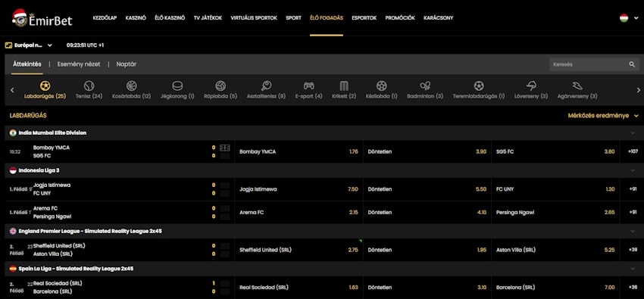Image resolution: width=644 pixels, height=299 pixels.
Task: Bet on Real Sociedad (SRL) at 1.63
Action: click(299, 287)
